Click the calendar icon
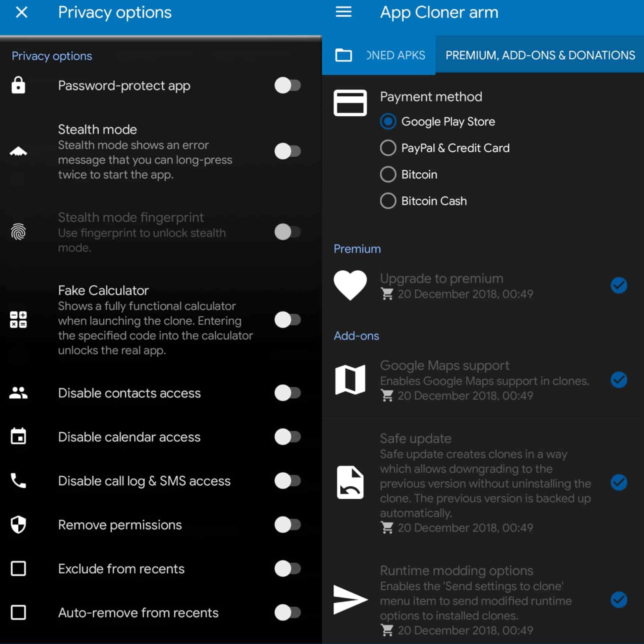Image resolution: width=644 pixels, height=644 pixels. click(18, 436)
